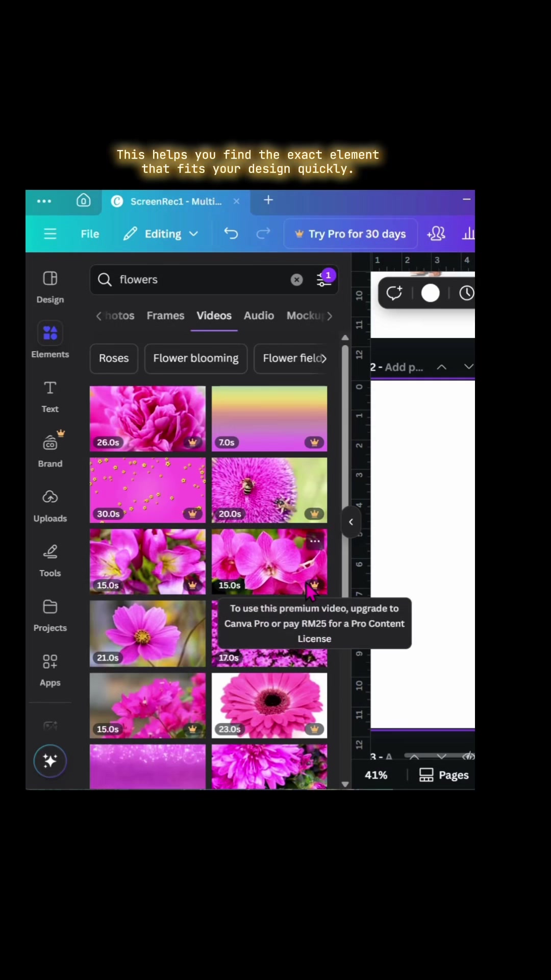
Task: Click the page 2 title text
Action: pyautogui.click(x=397, y=367)
